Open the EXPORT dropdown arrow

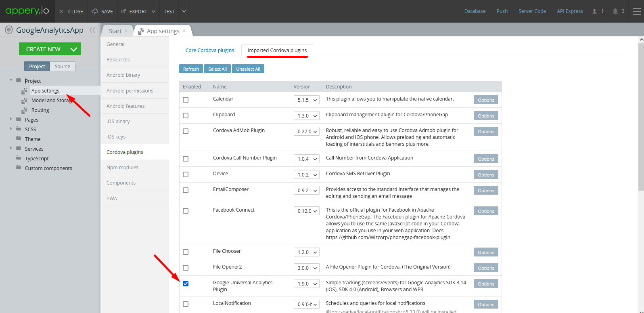(x=153, y=11)
